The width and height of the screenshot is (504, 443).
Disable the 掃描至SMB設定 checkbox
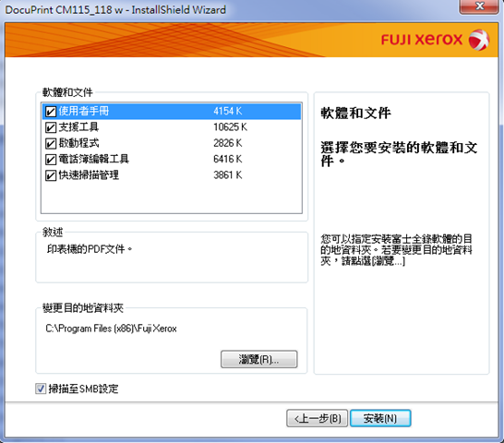coord(41,389)
